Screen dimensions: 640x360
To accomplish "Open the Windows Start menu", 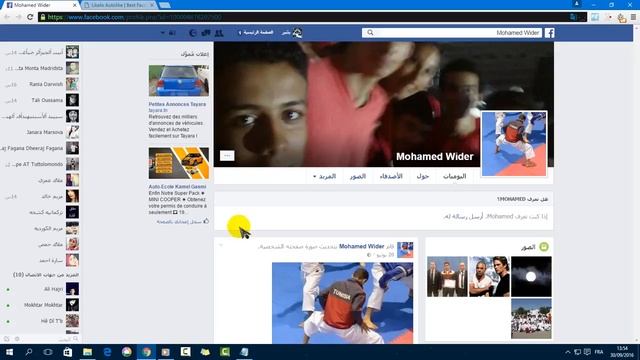I will tap(9, 352).
